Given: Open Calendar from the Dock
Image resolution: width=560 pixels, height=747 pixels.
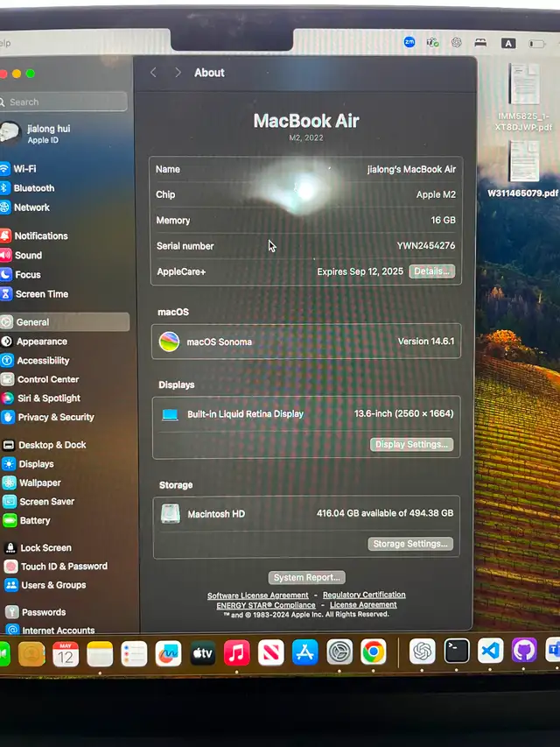Looking at the screenshot, I should coord(66,654).
